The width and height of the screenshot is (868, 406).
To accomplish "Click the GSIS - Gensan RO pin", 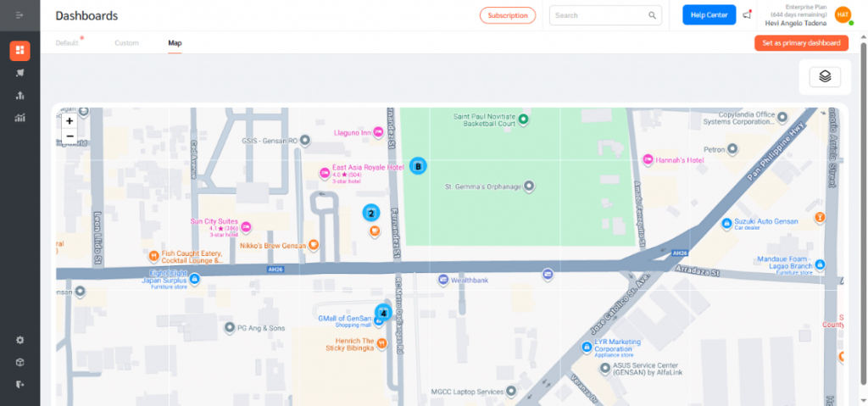I will point(304,141).
